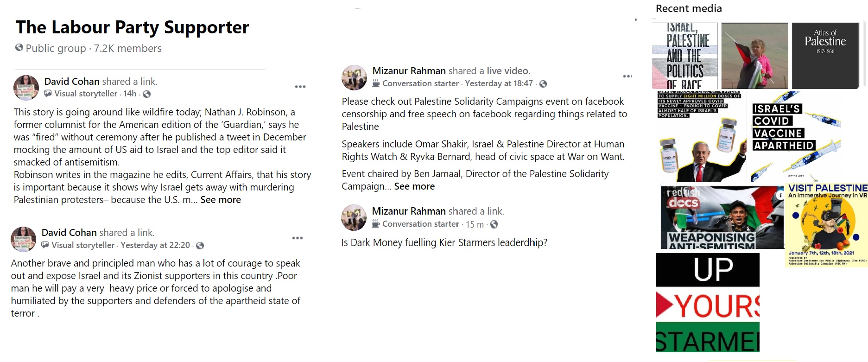Open Israel's Covid Vaccine Apartheid image
Screen dimensions: 868x362
point(794,136)
